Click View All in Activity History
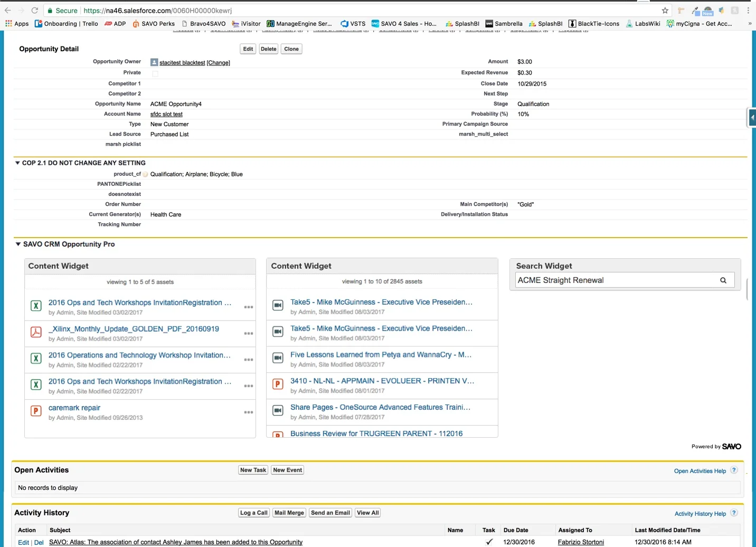The image size is (756, 547). [368, 513]
